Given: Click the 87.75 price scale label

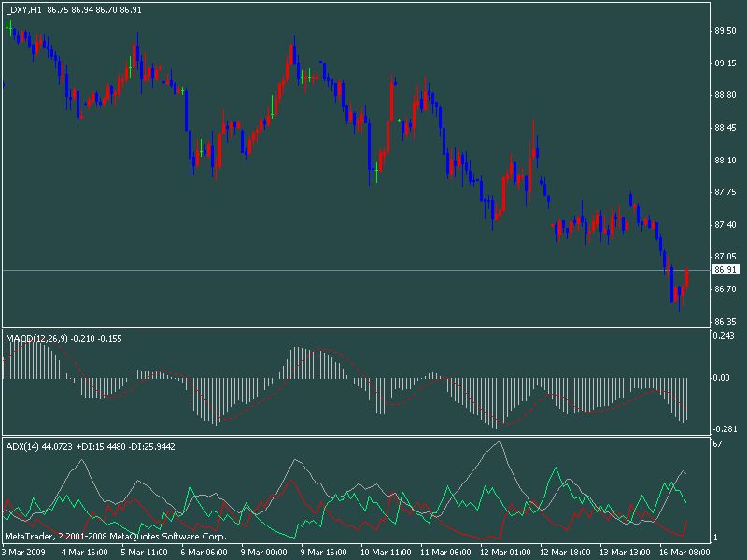Looking at the screenshot, I should [x=726, y=192].
